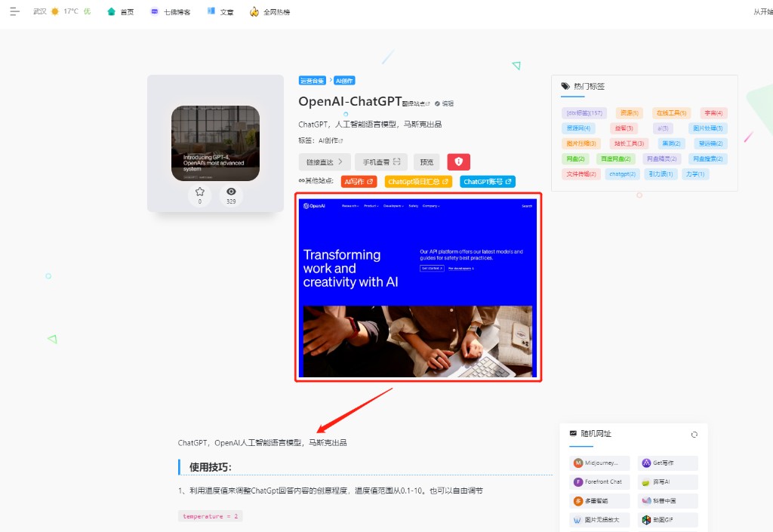The width and height of the screenshot is (773, 532).
Task: Click the "temperature = 2" code text
Action: click(x=211, y=516)
